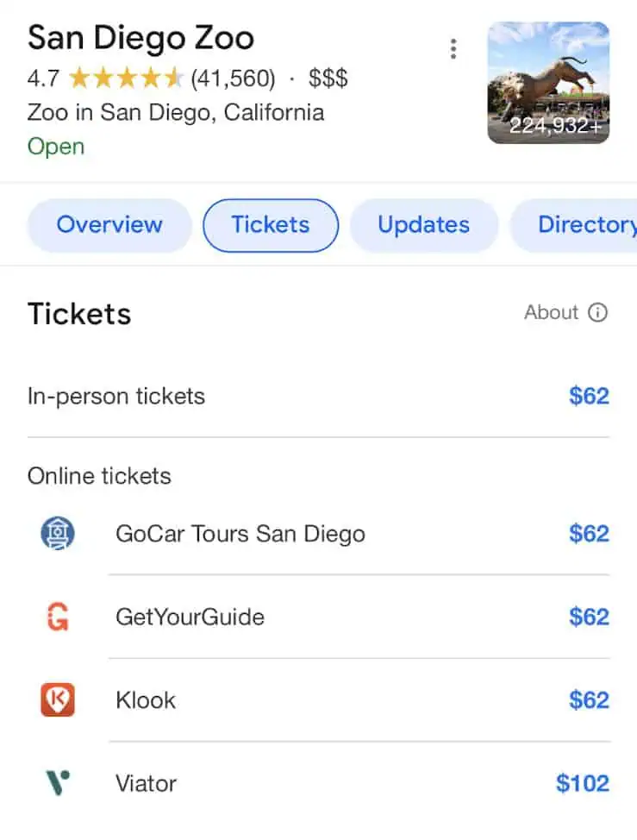Open the Updates tab
637x840 pixels.
click(x=423, y=225)
